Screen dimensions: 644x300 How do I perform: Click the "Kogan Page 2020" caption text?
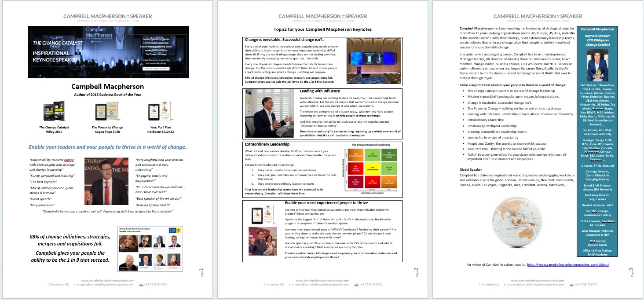click(x=107, y=132)
